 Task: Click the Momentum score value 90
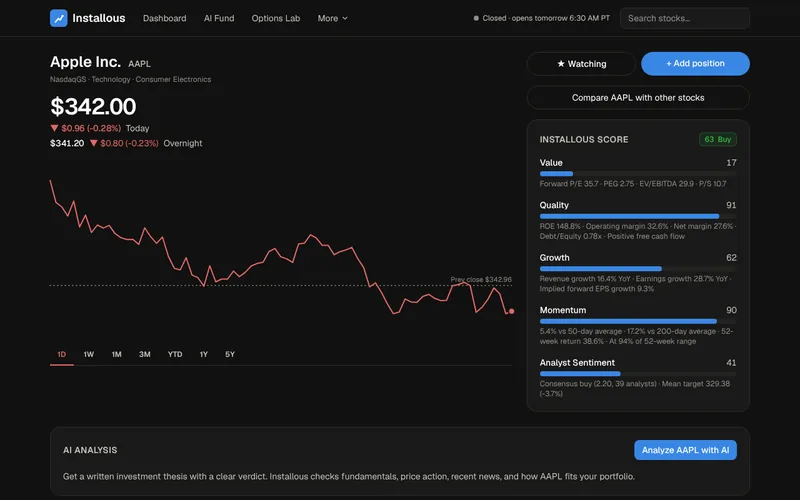point(731,310)
